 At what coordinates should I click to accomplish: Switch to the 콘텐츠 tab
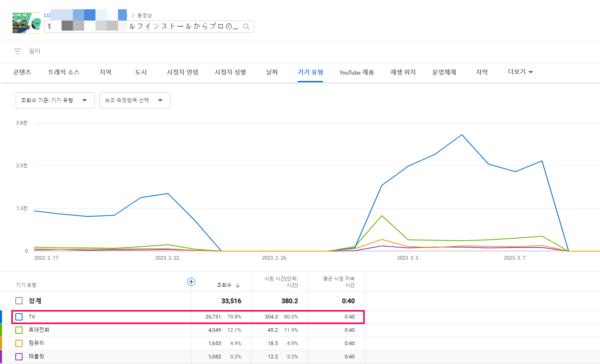(22, 72)
